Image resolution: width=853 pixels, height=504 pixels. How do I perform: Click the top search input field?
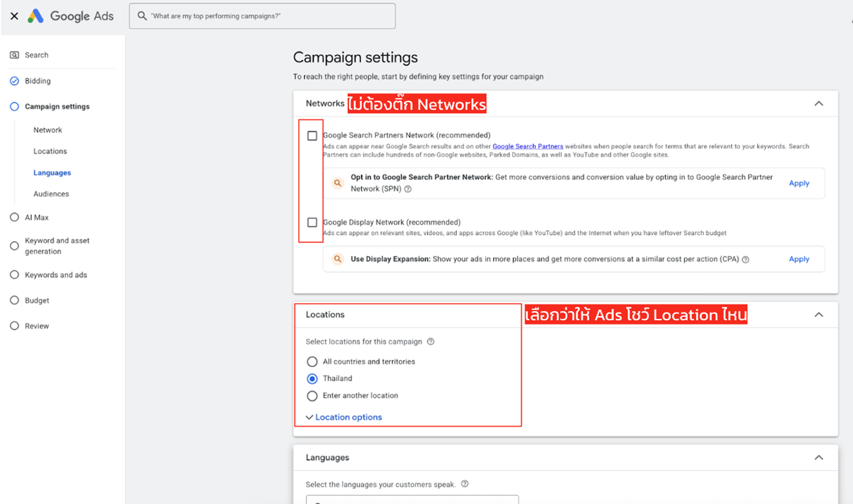[262, 16]
